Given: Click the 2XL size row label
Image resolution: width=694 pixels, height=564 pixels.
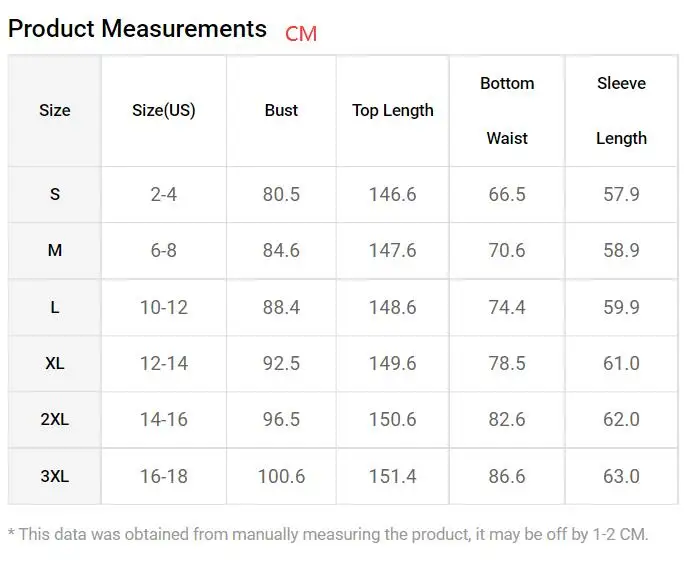Looking at the screenshot, I should (55, 420).
